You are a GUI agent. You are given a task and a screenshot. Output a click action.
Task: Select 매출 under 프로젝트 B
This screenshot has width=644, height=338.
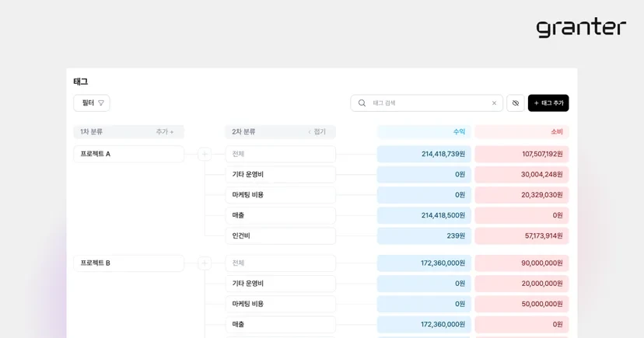point(281,325)
